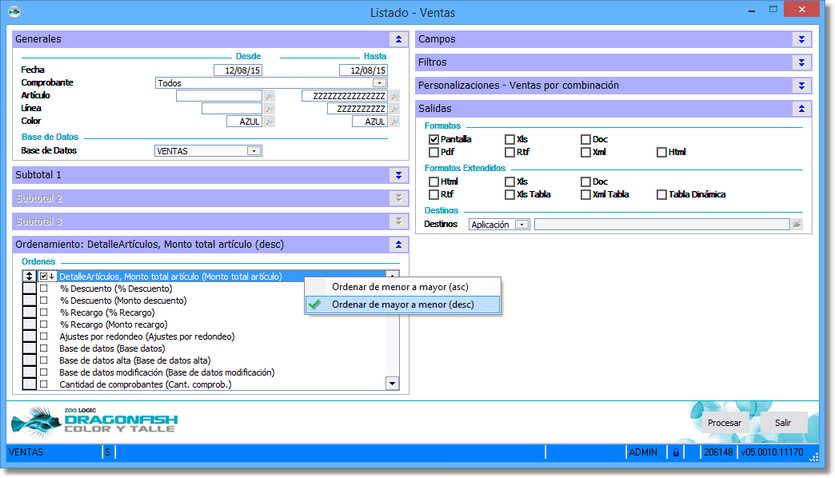Collapse the Generales section
This screenshot has height=478, width=835.
399,39
